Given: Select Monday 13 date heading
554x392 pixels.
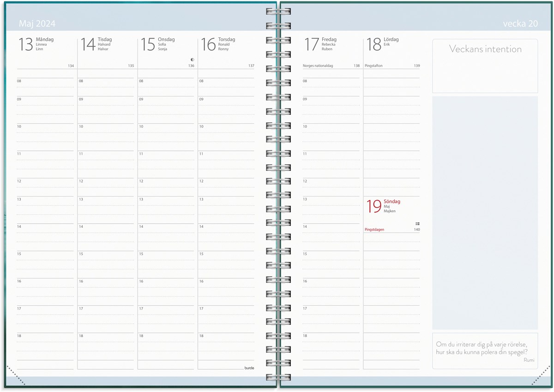Looking at the screenshot, I should [36, 44].
